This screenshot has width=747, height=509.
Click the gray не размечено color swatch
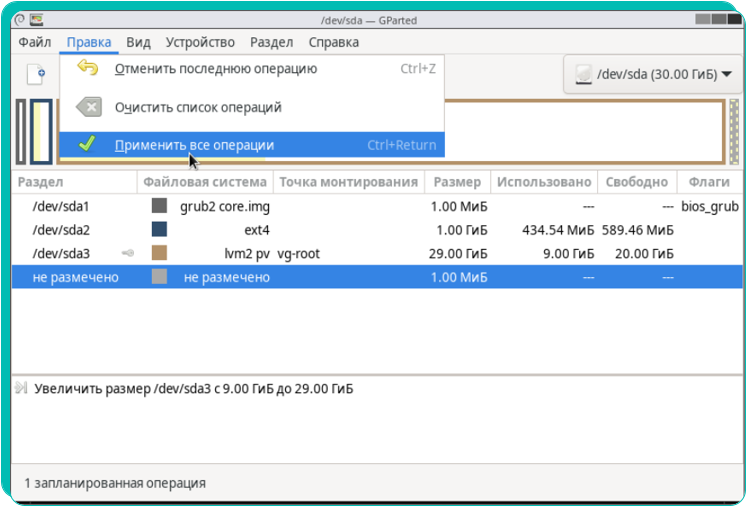pyautogui.click(x=159, y=276)
